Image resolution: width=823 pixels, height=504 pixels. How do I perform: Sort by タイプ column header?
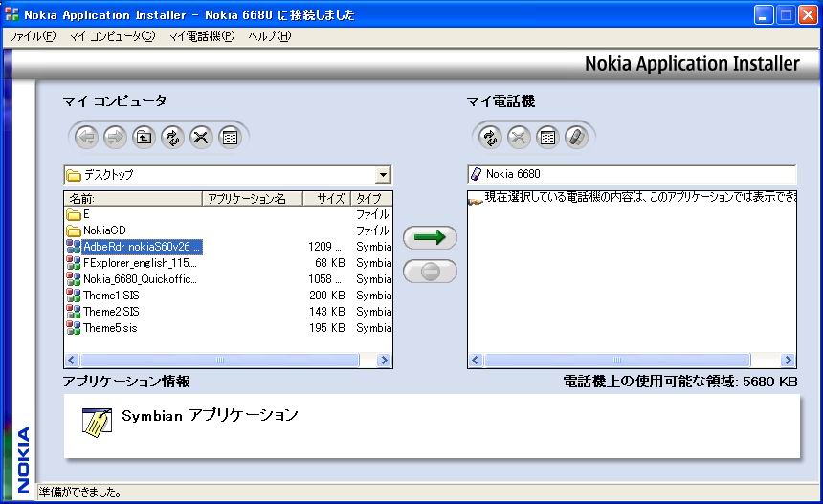pyautogui.click(x=371, y=198)
